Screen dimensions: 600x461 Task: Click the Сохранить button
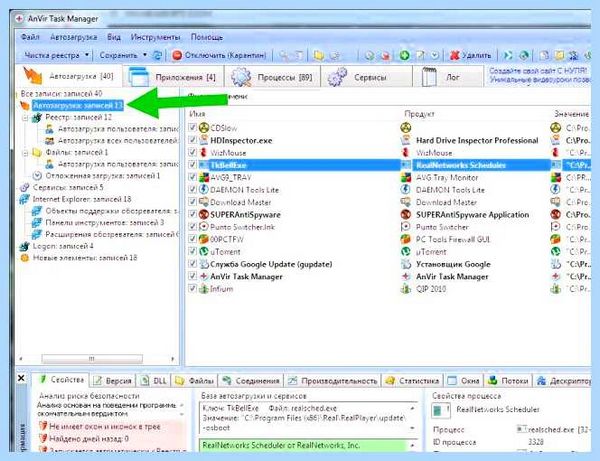[118, 55]
